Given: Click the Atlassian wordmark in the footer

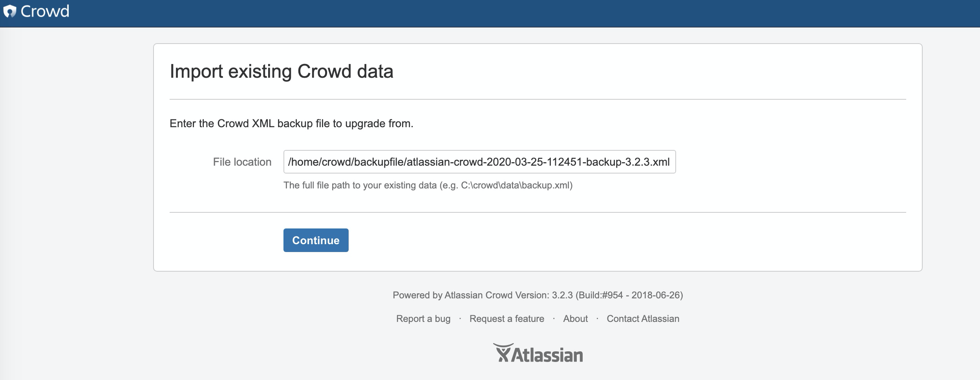Looking at the screenshot, I should (546, 354).
